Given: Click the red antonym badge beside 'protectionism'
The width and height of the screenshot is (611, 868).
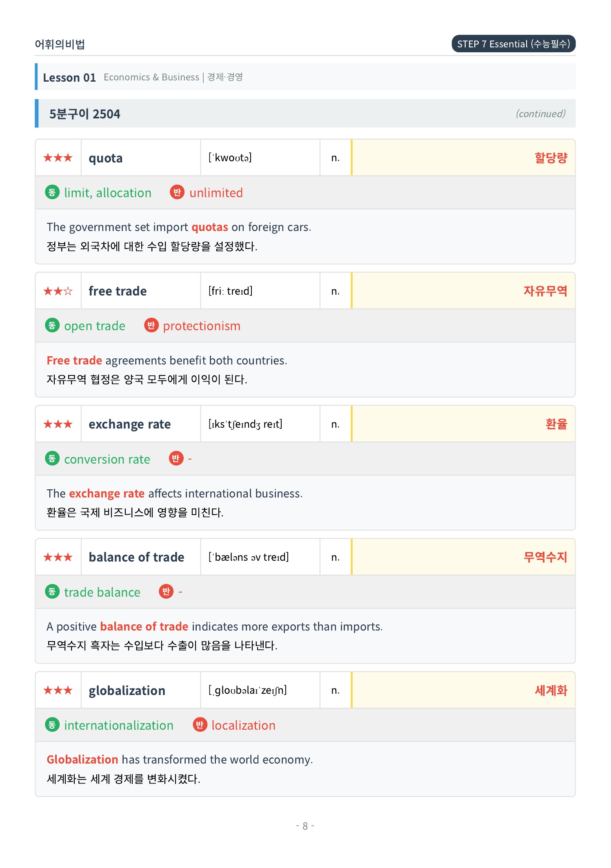Looking at the screenshot, I should point(151,325).
